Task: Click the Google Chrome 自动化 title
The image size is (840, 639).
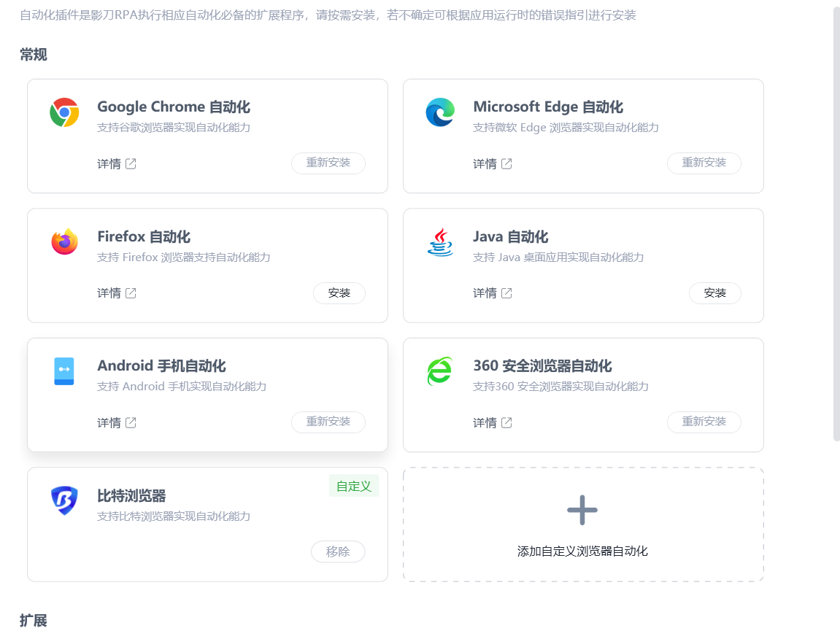Action: [174, 106]
